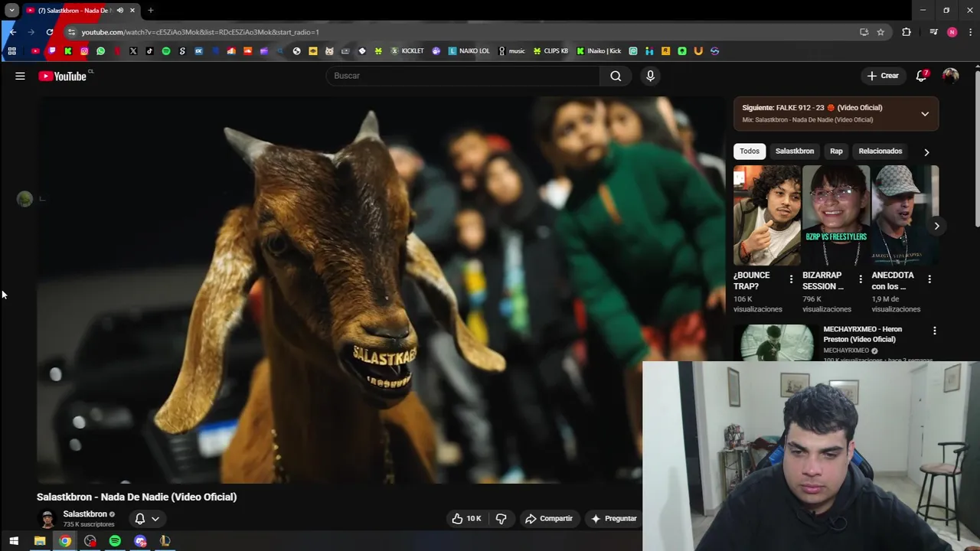Open the ANECDOTA con los short thumbnail

tap(905, 215)
